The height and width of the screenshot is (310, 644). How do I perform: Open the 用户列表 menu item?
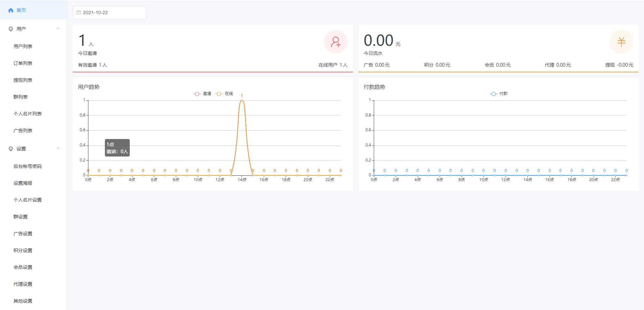coord(23,46)
